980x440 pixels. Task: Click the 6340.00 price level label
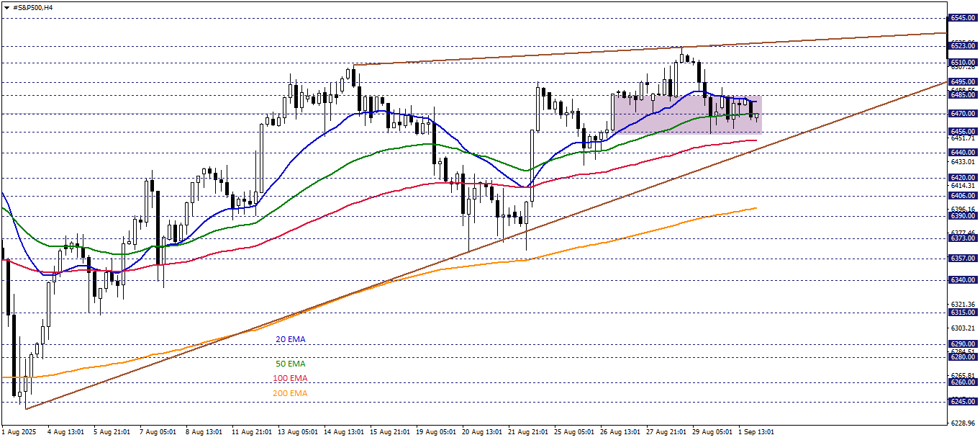pyautogui.click(x=962, y=279)
